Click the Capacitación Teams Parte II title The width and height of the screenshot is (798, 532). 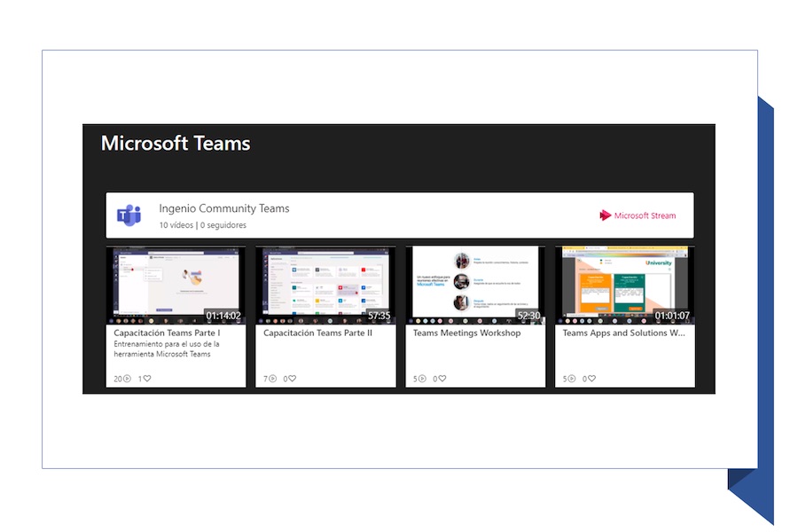[317, 332]
